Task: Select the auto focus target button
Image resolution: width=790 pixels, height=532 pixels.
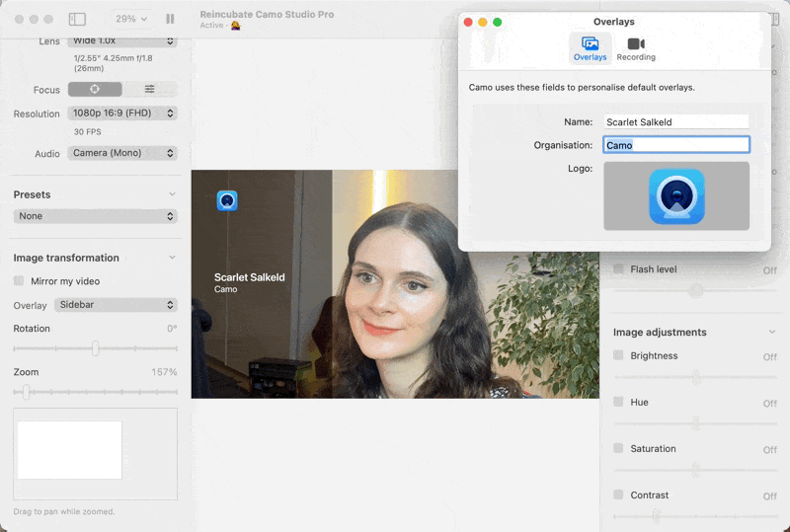Action: [95, 89]
